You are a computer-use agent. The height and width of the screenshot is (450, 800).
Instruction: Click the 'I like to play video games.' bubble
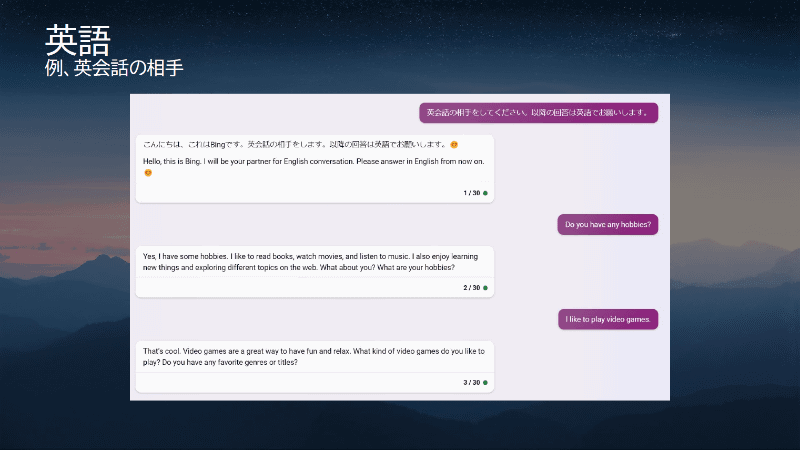(x=608, y=319)
